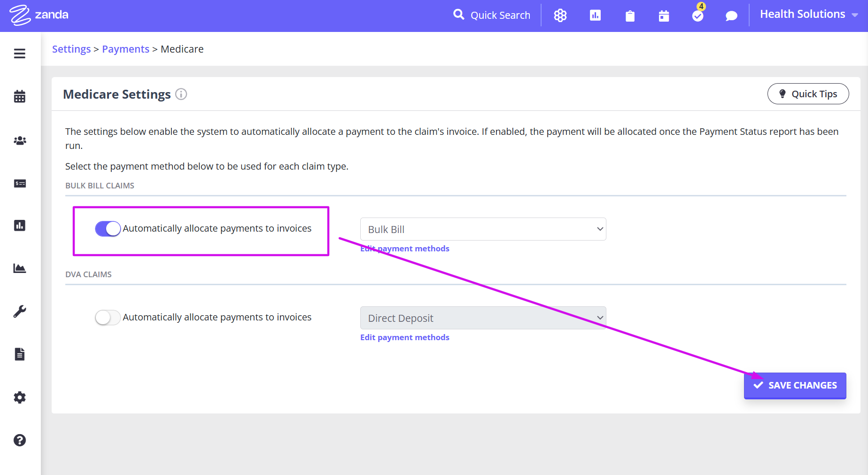Viewport: 868px width, 475px height.
Task: Open the billing card icon in sidebar
Action: coord(20,183)
